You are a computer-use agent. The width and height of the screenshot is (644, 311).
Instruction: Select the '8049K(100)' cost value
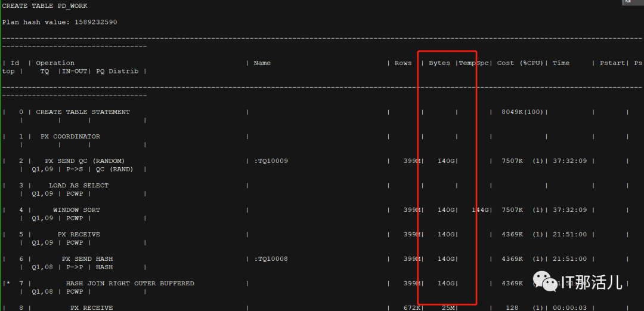pos(522,112)
